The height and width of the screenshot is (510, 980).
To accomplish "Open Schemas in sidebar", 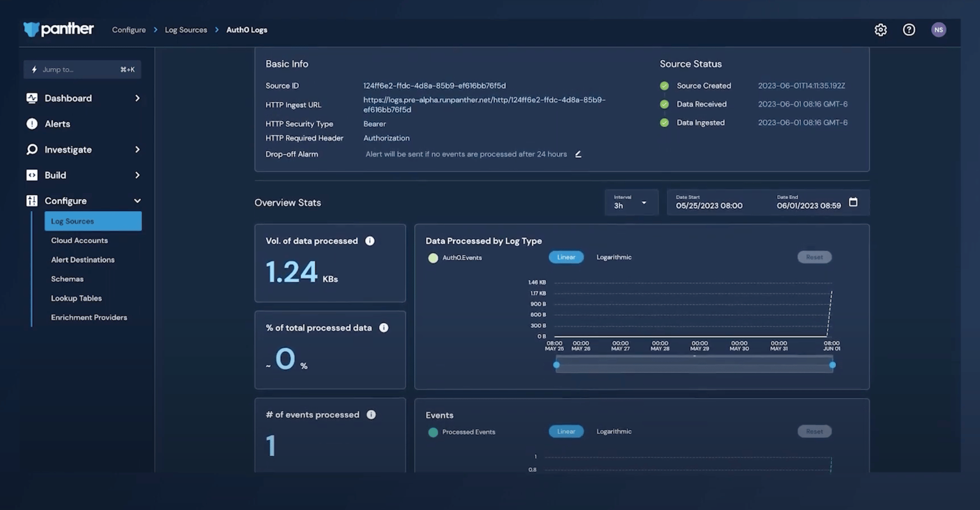I will tap(67, 279).
